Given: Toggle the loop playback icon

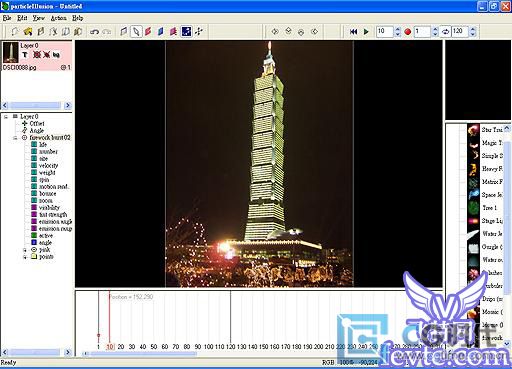Looking at the screenshot, I should tap(445, 32).
